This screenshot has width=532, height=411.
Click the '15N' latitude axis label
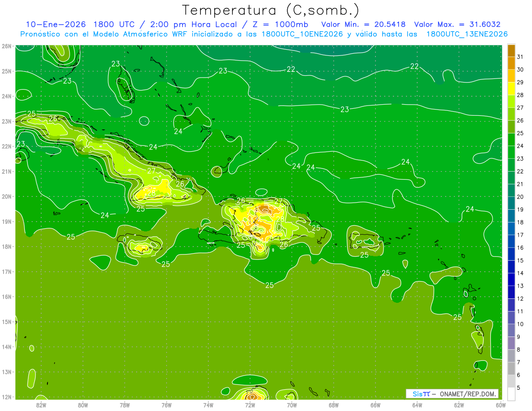(x=6, y=322)
